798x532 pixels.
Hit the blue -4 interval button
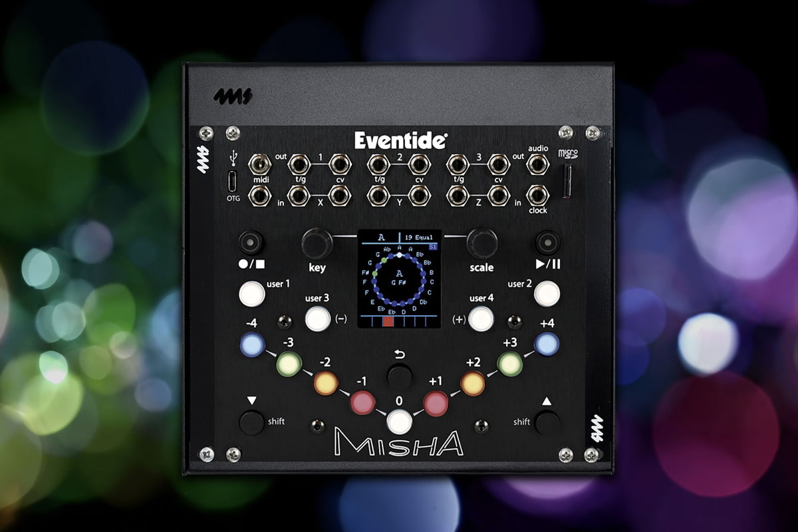tap(252, 344)
